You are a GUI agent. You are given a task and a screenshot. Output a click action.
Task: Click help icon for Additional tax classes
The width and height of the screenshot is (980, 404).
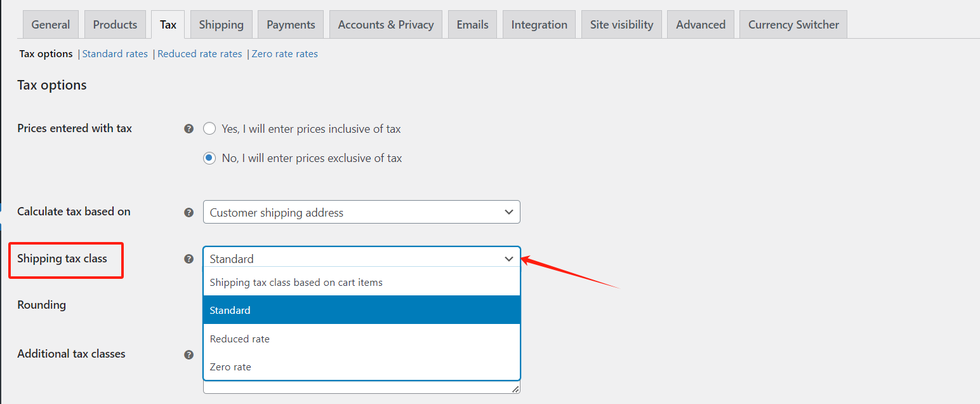(189, 354)
